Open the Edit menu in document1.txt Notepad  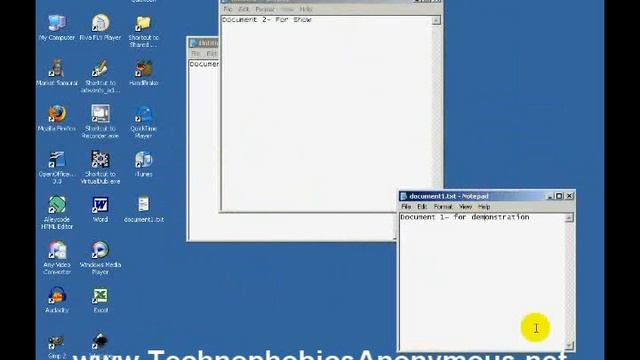(x=422, y=207)
